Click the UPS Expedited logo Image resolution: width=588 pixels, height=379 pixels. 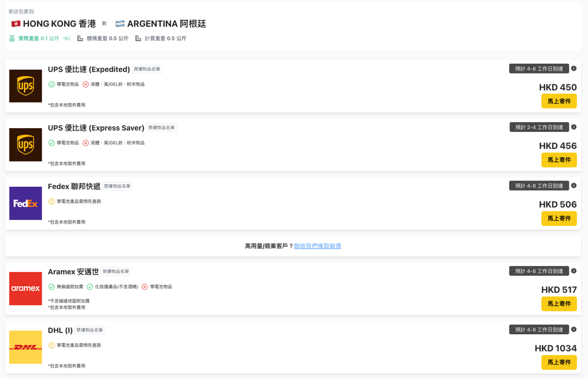tap(26, 86)
